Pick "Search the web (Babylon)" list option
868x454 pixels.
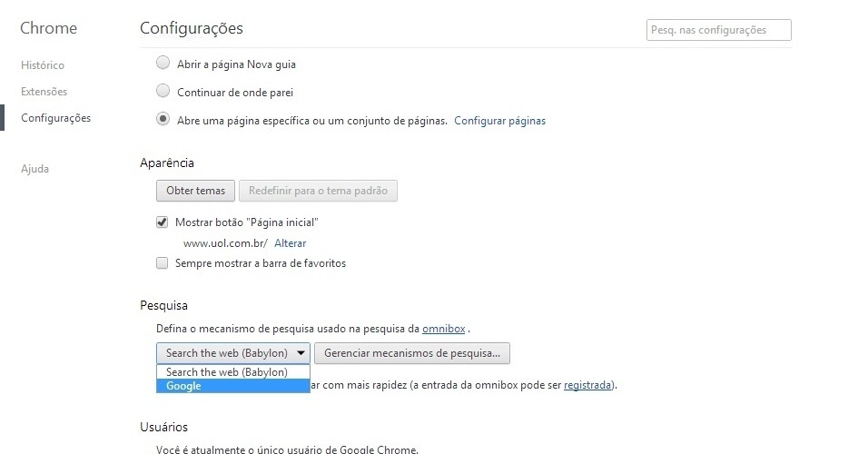227,372
